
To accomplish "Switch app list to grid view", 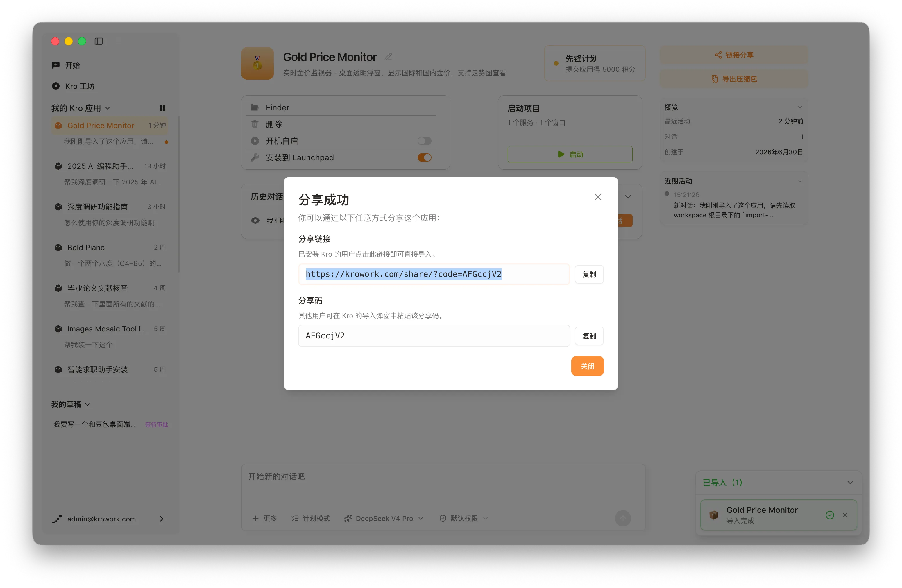I will 162,108.
